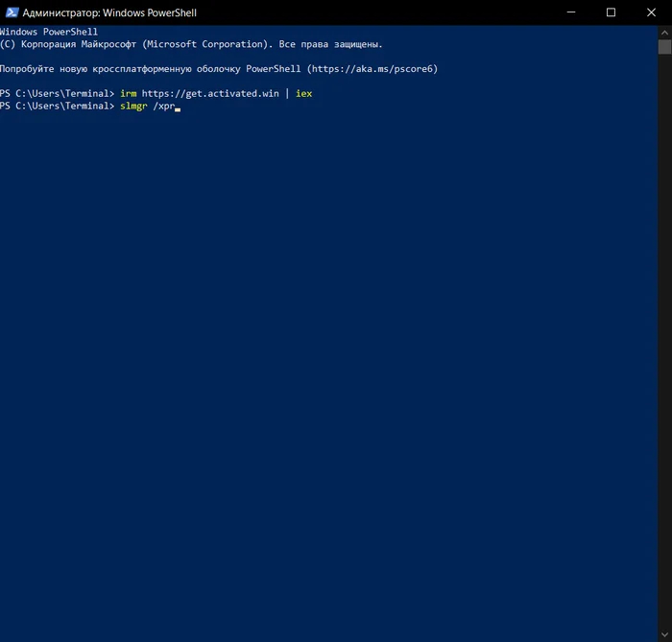672x642 pixels.
Task: Click the scrollbar up arrow
Action: (664, 32)
